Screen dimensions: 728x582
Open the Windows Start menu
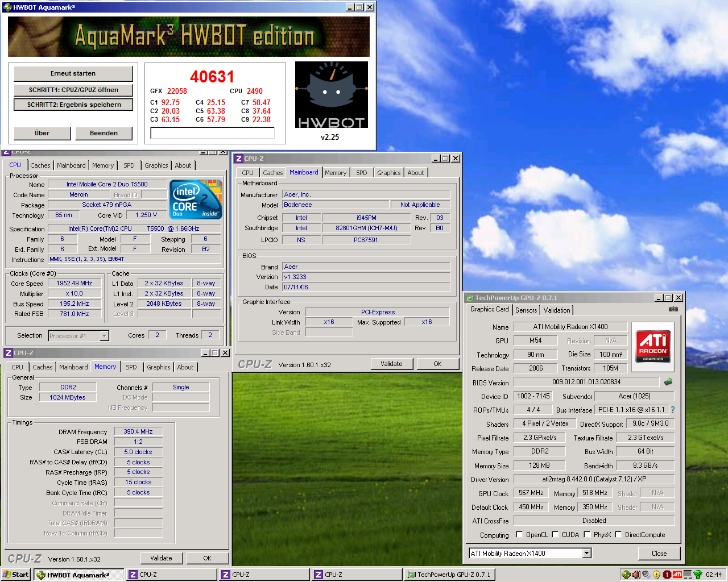click(x=15, y=575)
